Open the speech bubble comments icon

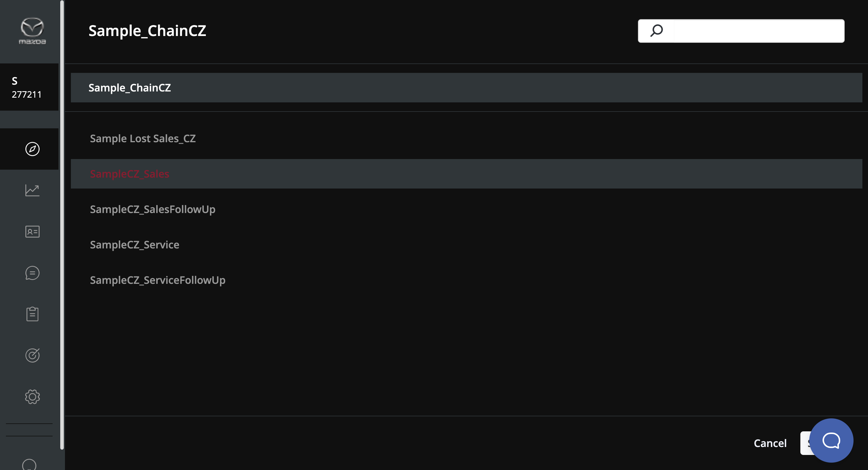point(32,273)
